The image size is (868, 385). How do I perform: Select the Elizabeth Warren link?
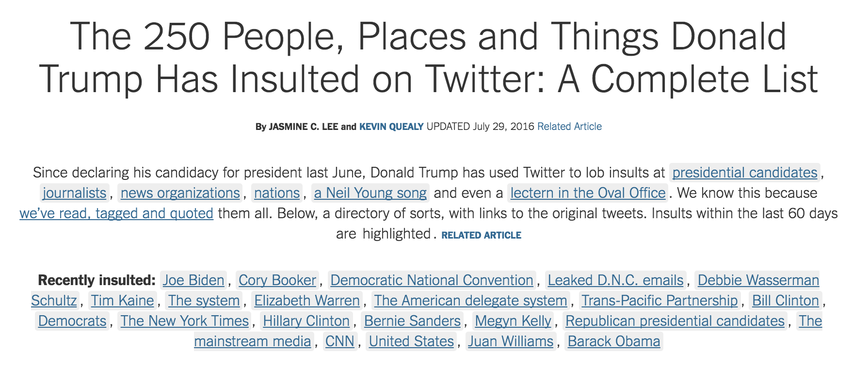(x=307, y=301)
